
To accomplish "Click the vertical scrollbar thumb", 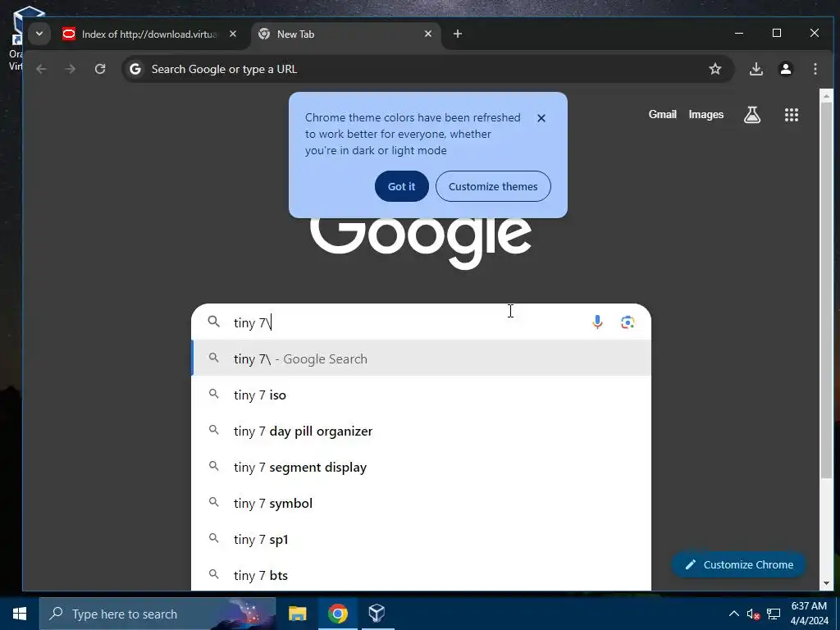I will pos(826,290).
